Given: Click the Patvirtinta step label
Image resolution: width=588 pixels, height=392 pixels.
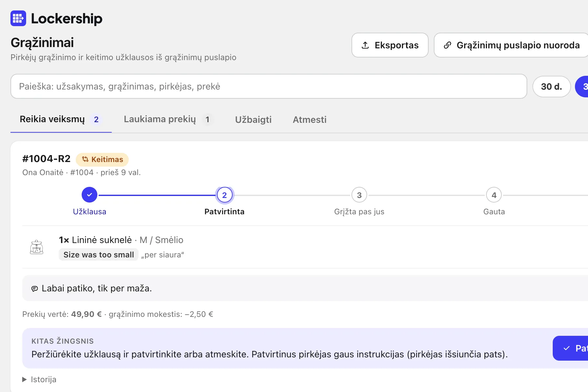Looking at the screenshot, I should (x=224, y=212).
